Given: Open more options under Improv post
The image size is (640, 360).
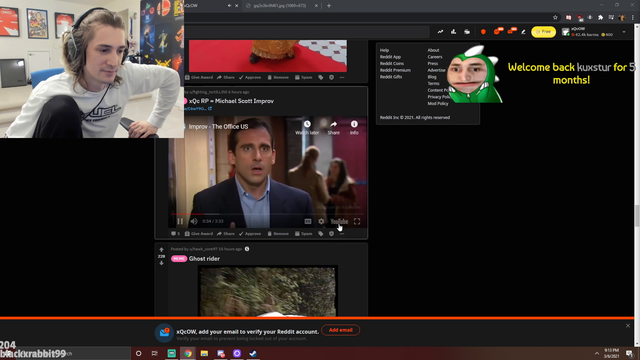Looking at the screenshot, I should 342,233.
